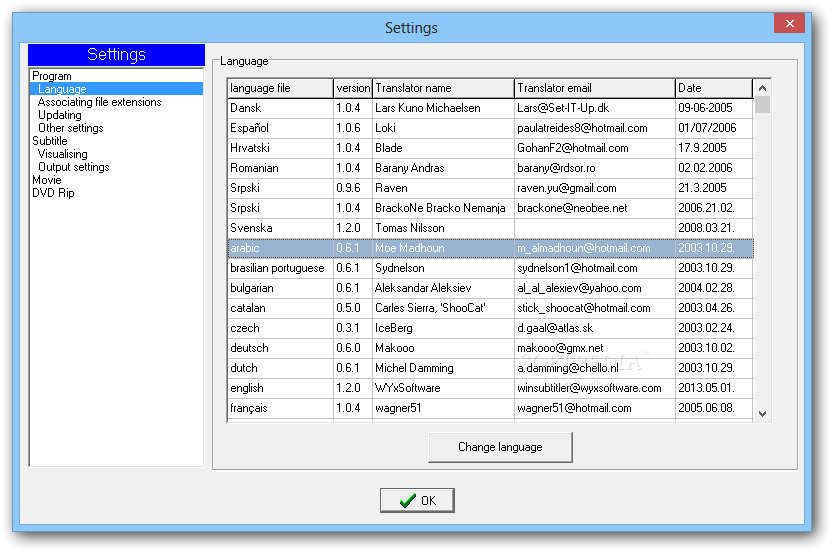Click the scrollbar up arrow in language list
Screen dimensions: 832x552
762,88
